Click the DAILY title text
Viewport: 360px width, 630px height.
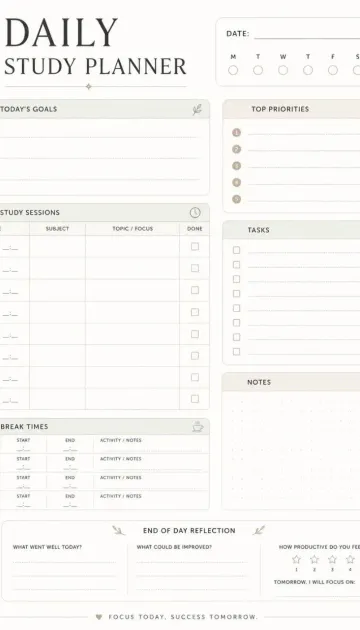61,33
